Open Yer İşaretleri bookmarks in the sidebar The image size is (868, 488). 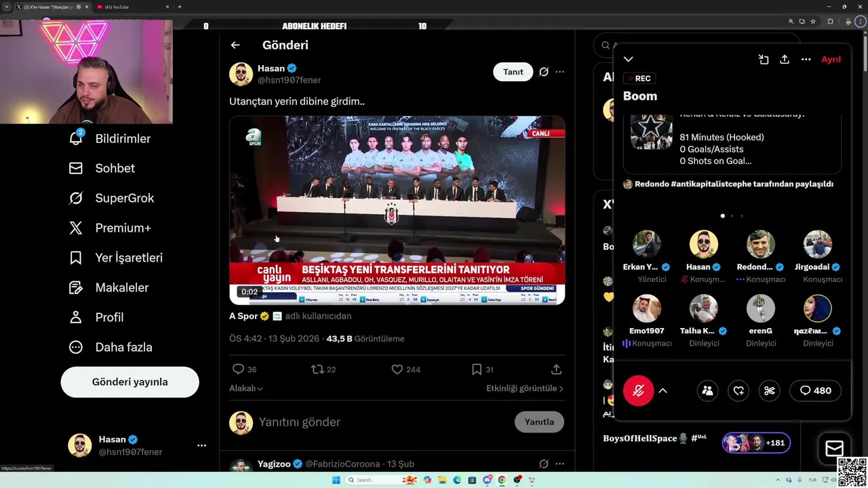(x=116, y=258)
